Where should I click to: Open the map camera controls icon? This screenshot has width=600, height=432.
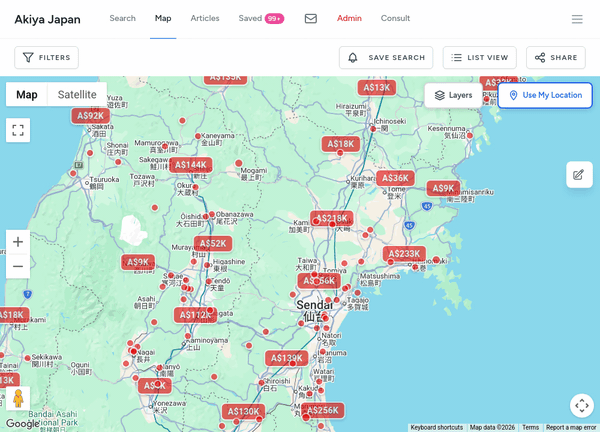point(582,405)
